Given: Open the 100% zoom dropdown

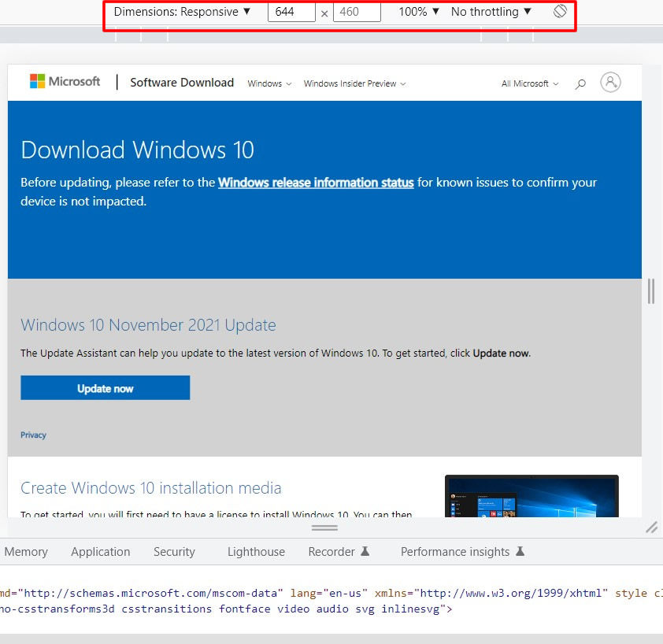Looking at the screenshot, I should [x=419, y=12].
